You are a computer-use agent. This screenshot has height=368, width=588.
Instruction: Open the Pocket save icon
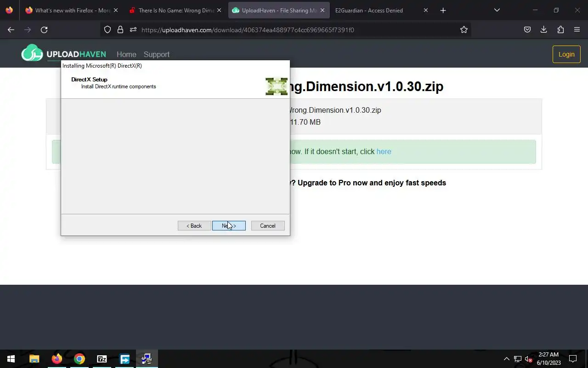pos(527,30)
